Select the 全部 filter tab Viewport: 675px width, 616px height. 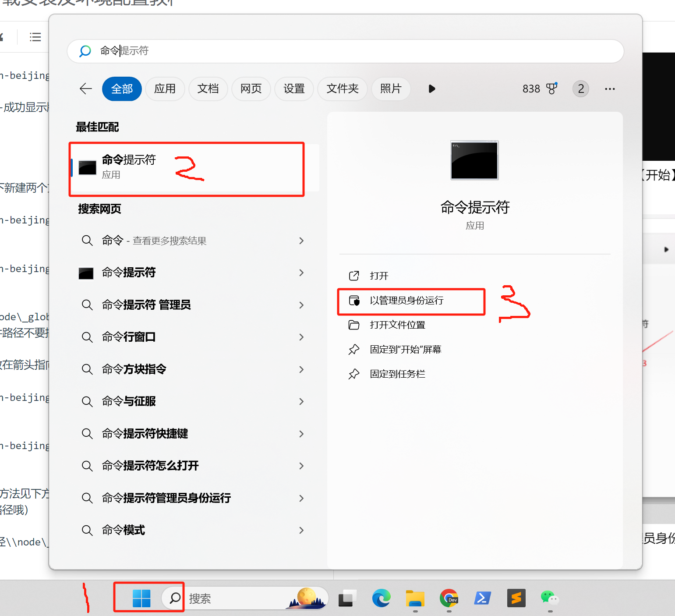pos(122,89)
